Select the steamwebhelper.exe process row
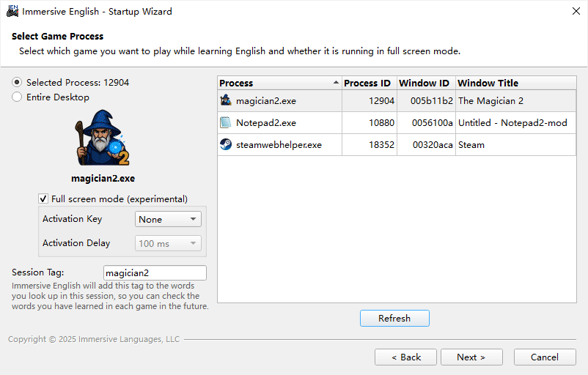Image resolution: width=588 pixels, height=375 pixels. (x=397, y=144)
